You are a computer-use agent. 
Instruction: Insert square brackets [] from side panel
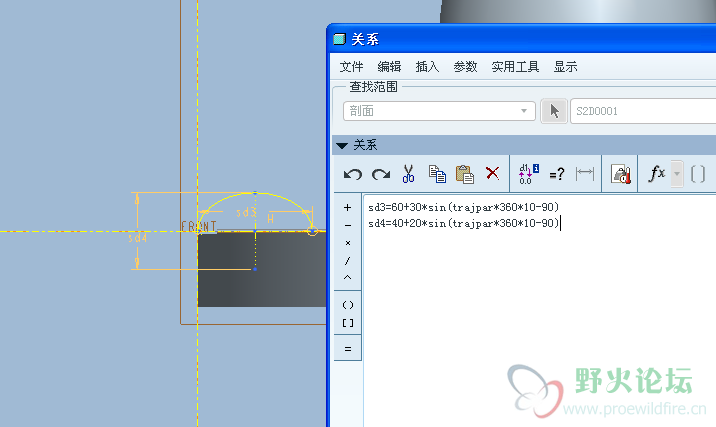click(x=347, y=323)
